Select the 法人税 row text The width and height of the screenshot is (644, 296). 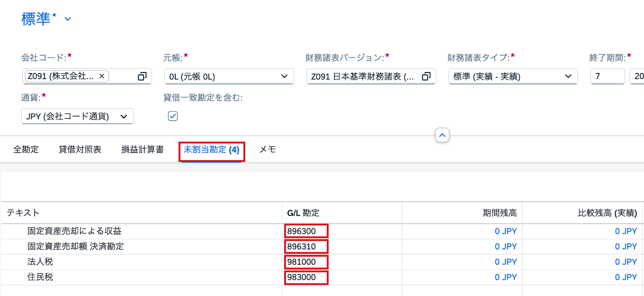(40, 261)
